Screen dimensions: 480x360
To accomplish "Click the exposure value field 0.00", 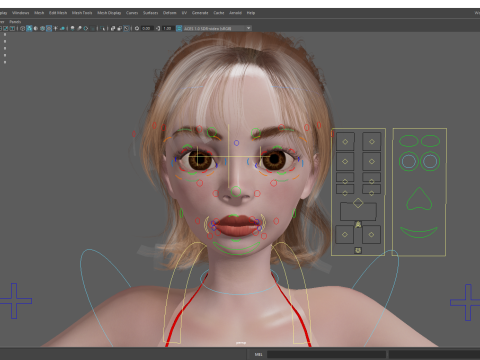I will click(147, 28).
